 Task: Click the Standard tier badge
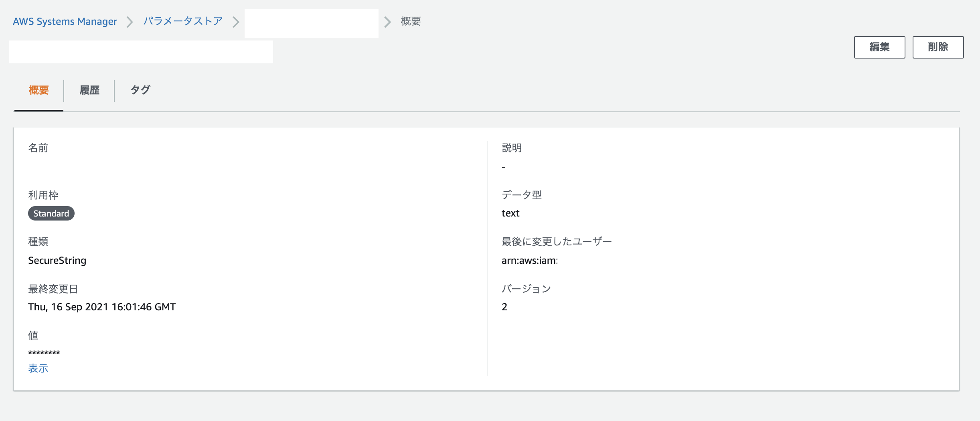(51, 213)
